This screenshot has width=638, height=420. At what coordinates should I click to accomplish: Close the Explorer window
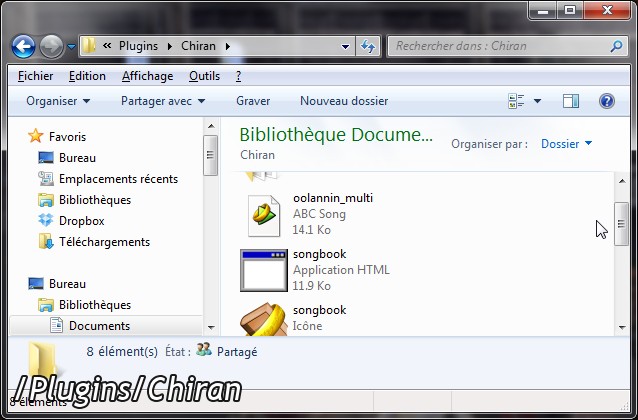607,11
